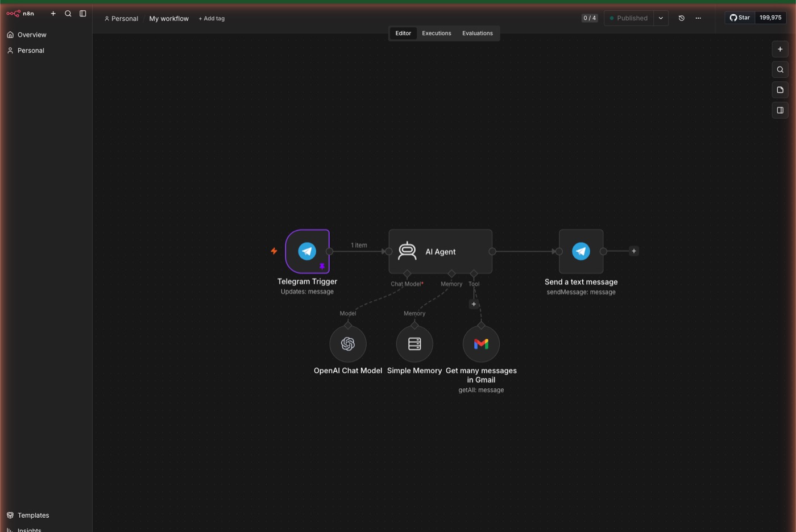Image resolution: width=796 pixels, height=532 pixels.
Task: Collapse the left sidebar panel
Action: tap(83, 14)
